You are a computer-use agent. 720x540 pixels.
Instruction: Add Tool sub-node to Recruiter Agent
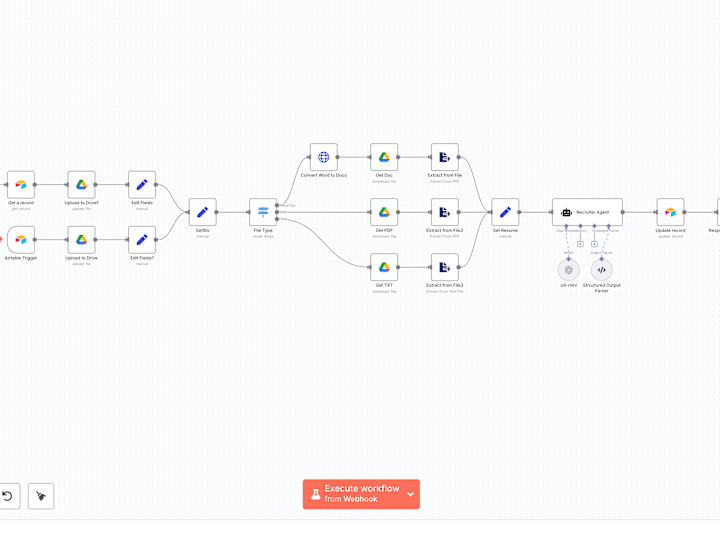[594, 244]
